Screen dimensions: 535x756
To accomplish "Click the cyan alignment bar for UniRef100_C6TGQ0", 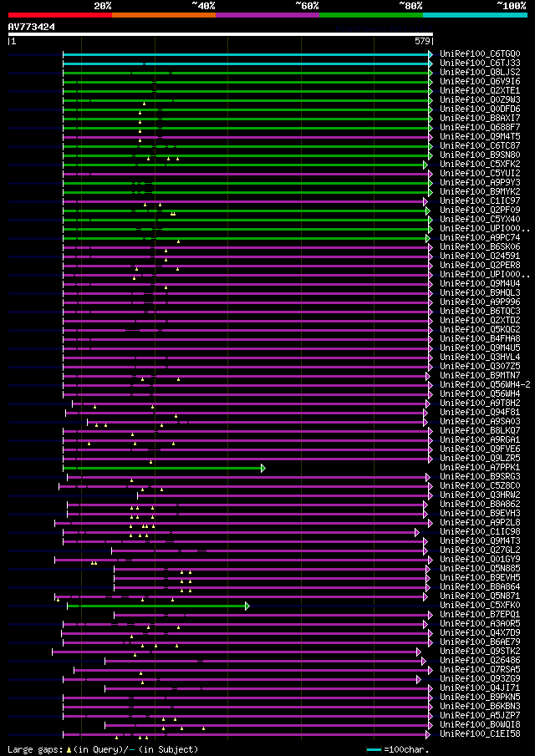I will click(x=246, y=54).
